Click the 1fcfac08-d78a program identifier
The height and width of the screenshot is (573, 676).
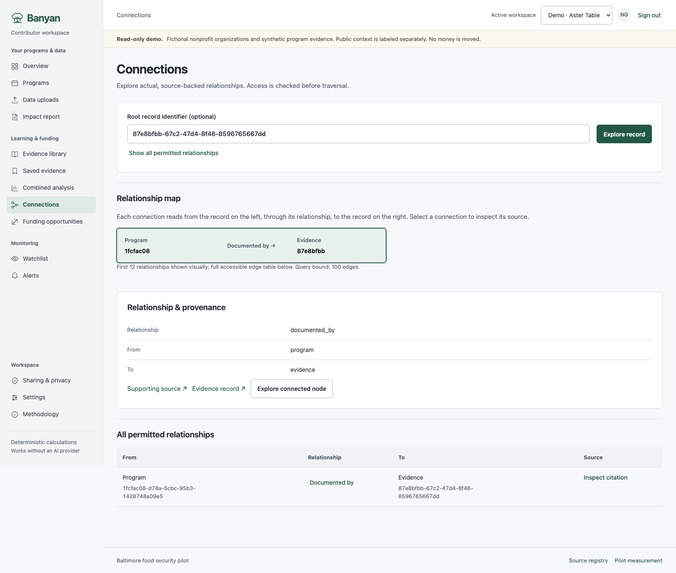pos(159,492)
